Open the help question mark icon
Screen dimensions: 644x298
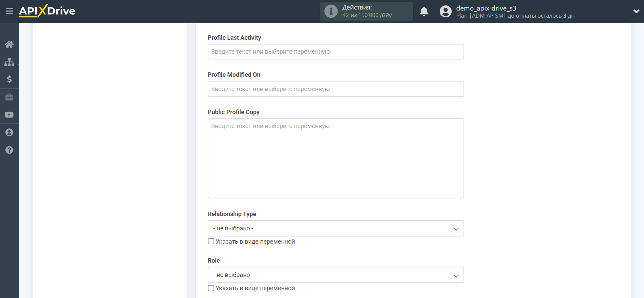[9, 150]
